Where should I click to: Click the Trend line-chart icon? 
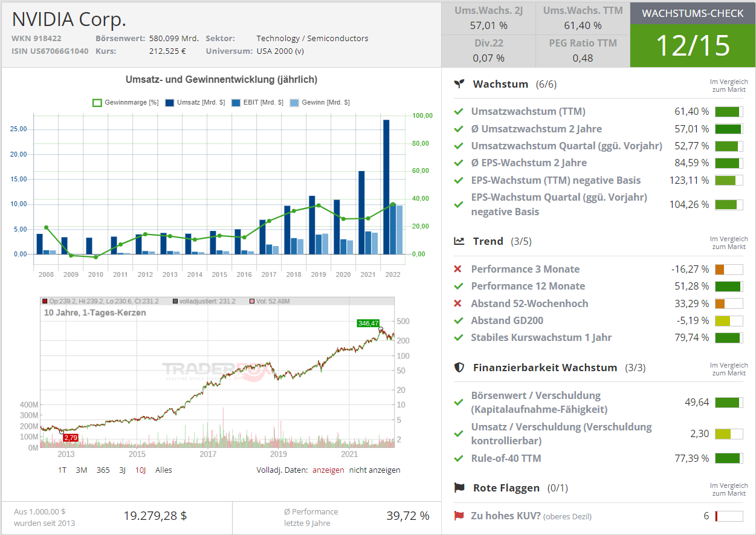coord(460,241)
